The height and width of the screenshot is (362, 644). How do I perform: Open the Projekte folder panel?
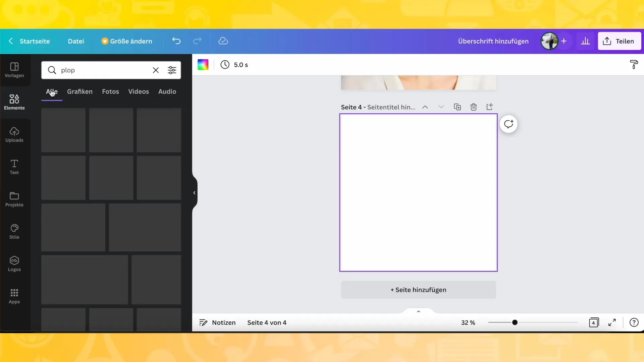click(x=14, y=199)
